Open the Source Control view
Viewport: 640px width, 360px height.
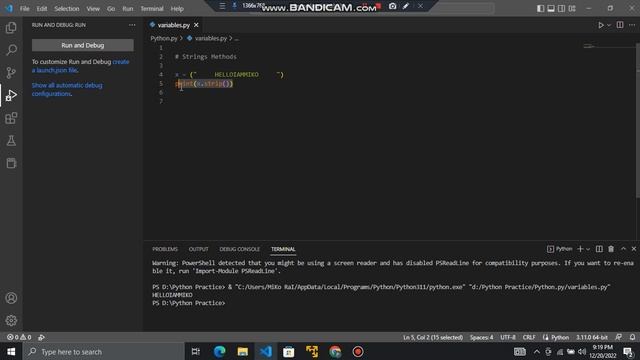pyautogui.click(x=11, y=73)
